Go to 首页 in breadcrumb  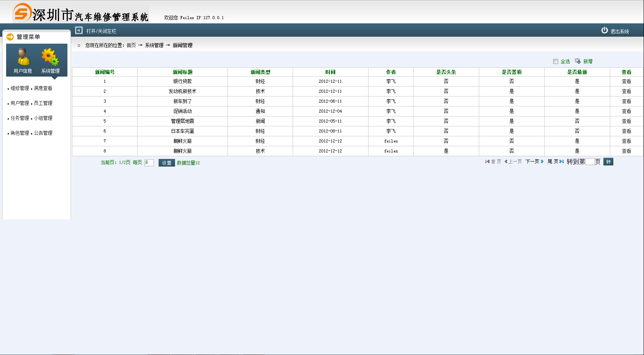point(131,45)
